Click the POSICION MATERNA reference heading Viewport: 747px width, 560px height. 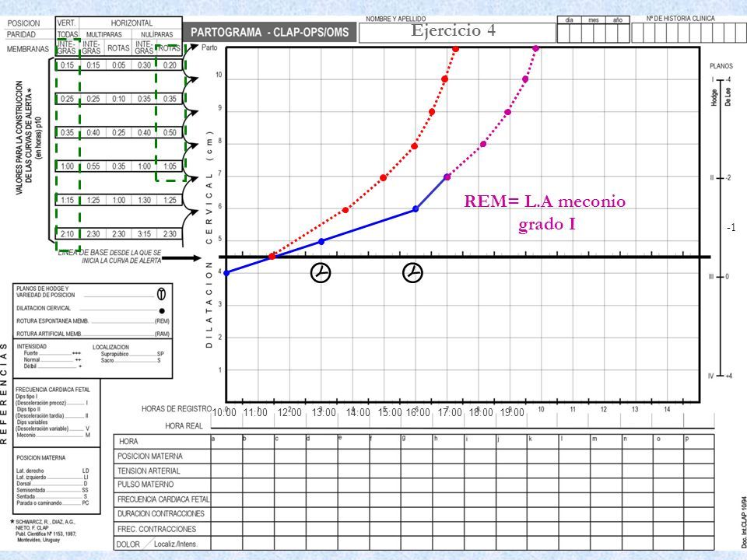(x=41, y=457)
